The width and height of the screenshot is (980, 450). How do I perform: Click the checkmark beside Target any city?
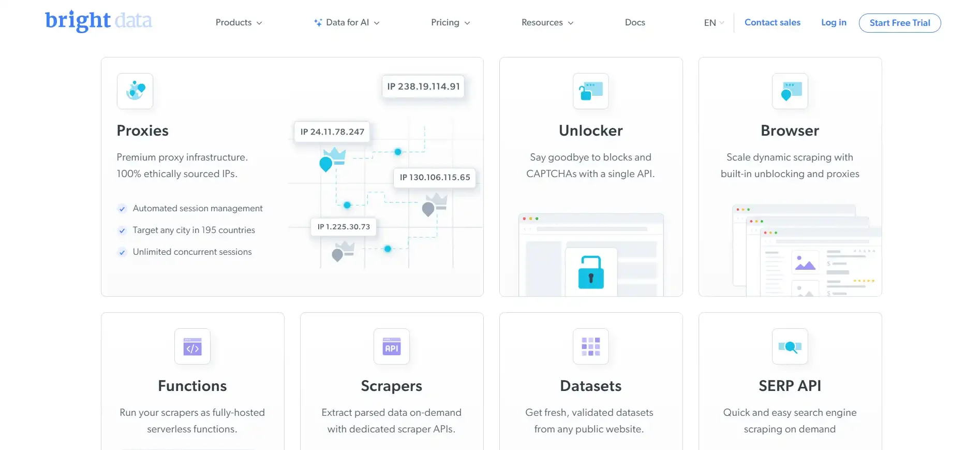122,230
